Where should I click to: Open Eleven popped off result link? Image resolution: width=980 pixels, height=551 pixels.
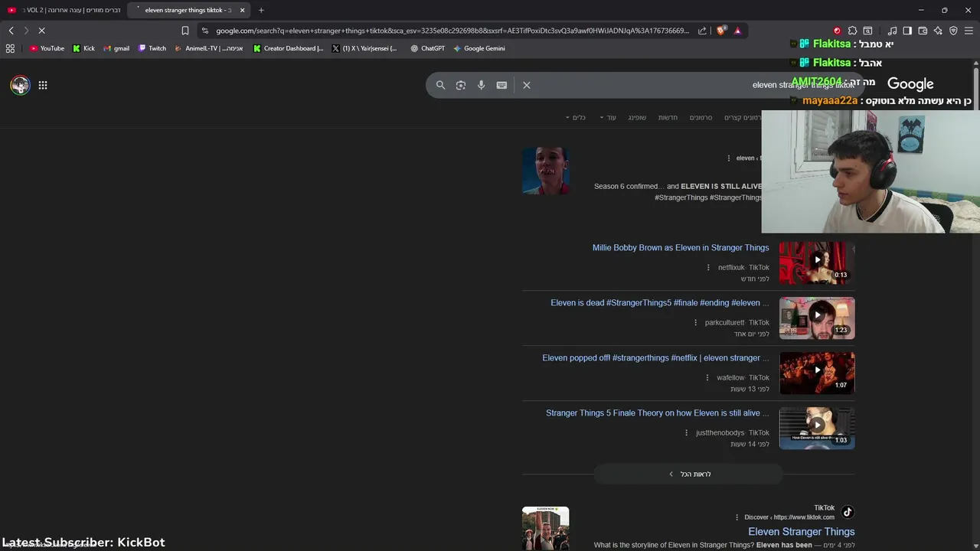655,358
